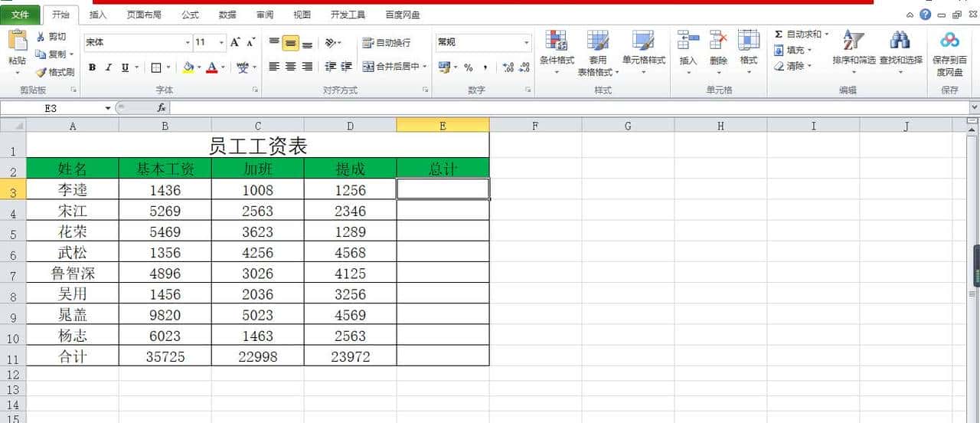980x423 pixels.
Task: Switch to Page Layout (页面布局) tab
Action: [145, 15]
